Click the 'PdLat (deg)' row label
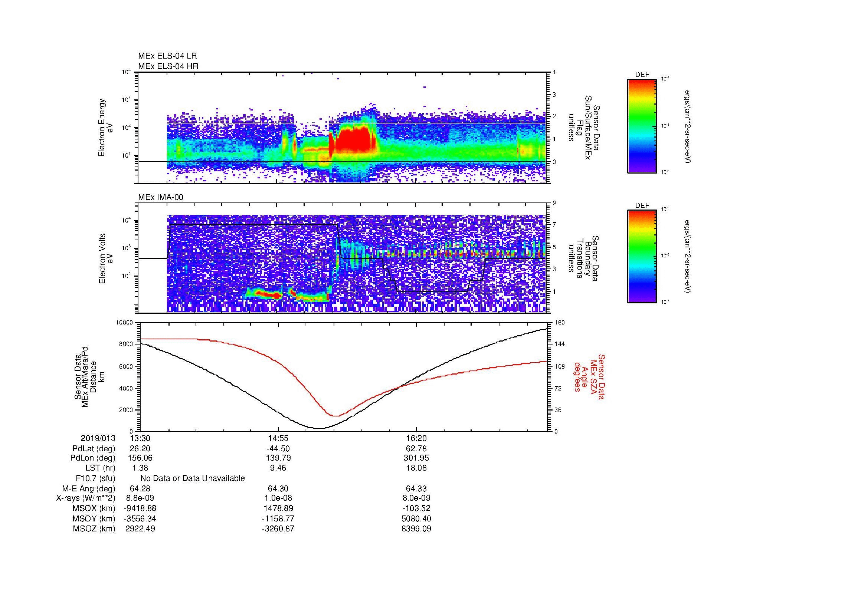This screenshot has height=613, width=868. 94,449
